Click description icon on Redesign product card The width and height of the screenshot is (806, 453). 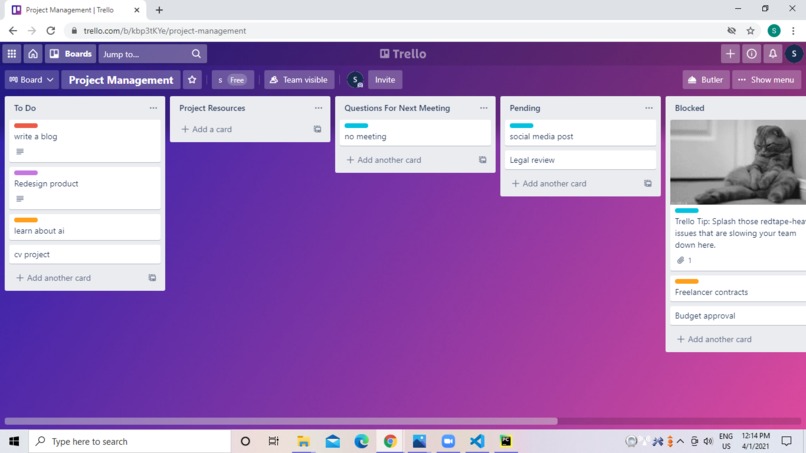(20, 199)
